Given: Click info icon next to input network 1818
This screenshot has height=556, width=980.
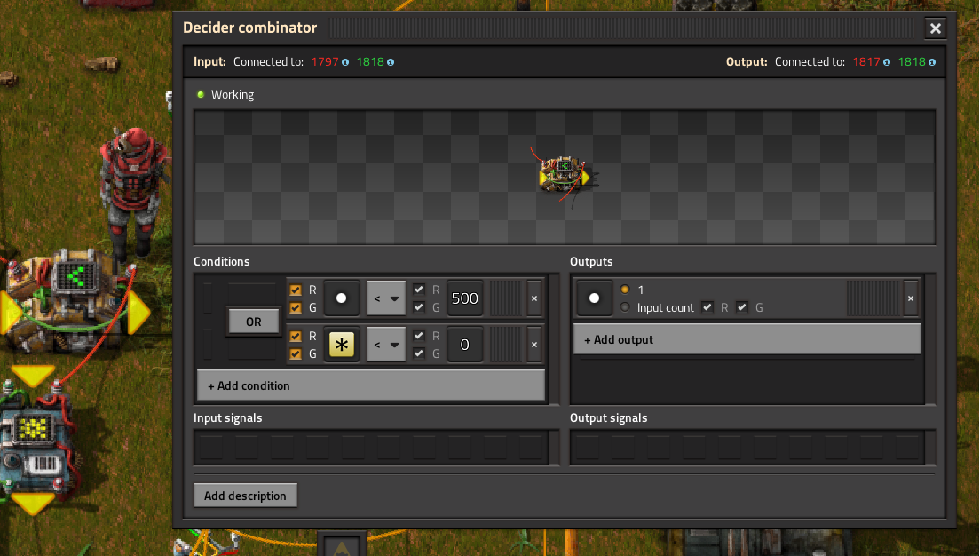Looking at the screenshot, I should (390, 62).
